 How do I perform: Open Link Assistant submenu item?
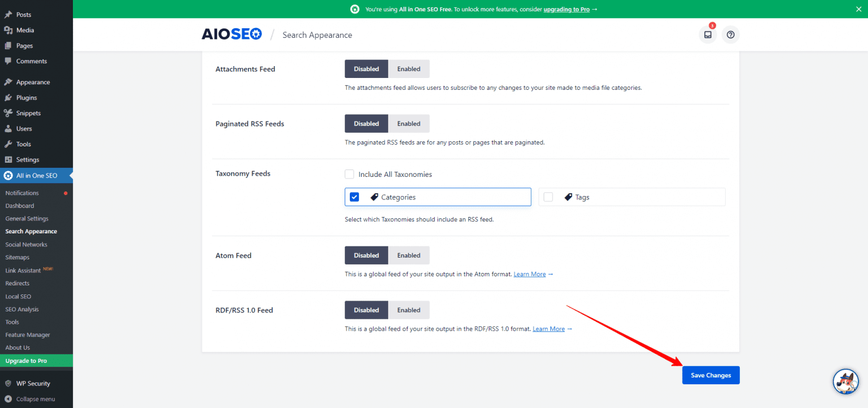click(23, 271)
